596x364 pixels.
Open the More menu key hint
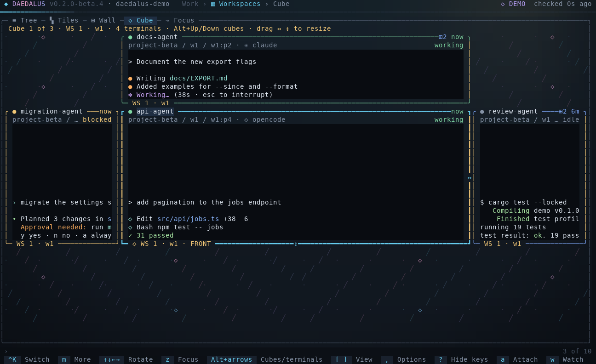pyautogui.click(x=74, y=359)
